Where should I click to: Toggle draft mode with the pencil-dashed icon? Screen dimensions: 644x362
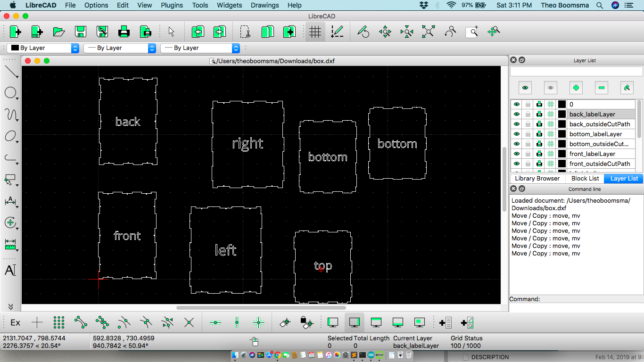click(337, 32)
